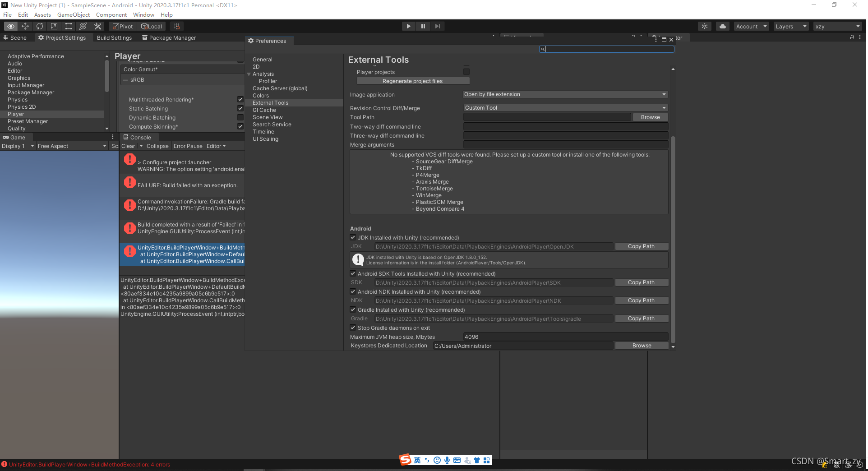The width and height of the screenshot is (868, 471).
Task: Toggle Multithreaded Rendering checkbox
Action: (240, 99)
